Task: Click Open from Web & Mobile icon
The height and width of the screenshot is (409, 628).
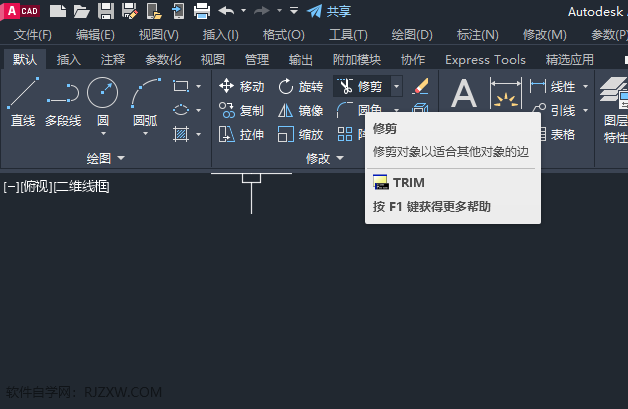Action: [154, 11]
